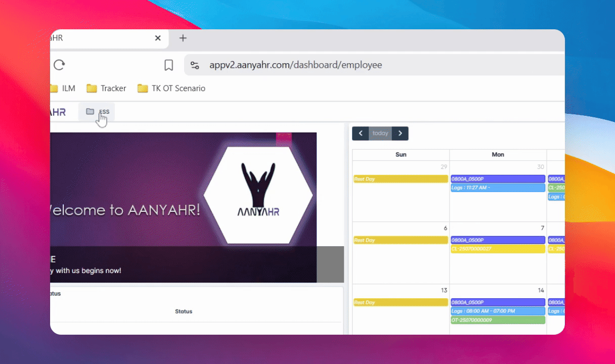The width and height of the screenshot is (615, 364).
Task: Bookmark this page via bookmark icon
Action: [169, 65]
